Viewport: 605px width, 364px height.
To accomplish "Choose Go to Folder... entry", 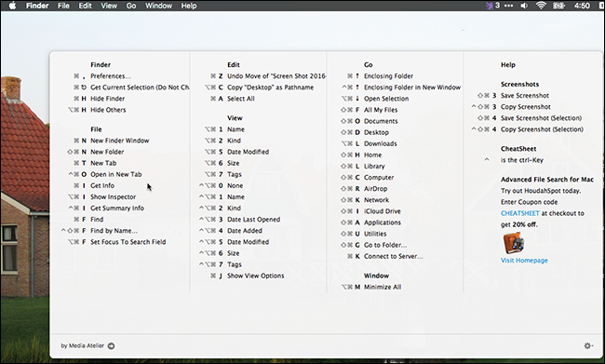I will (x=385, y=245).
